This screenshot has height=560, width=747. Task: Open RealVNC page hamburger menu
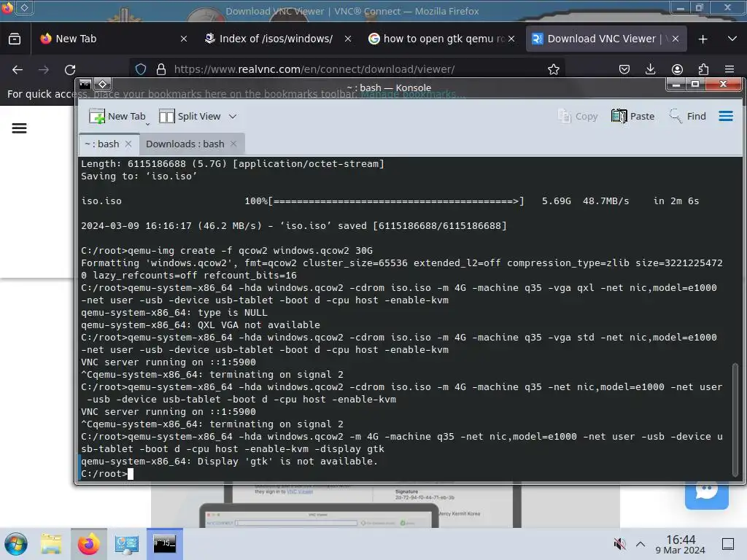coord(19,128)
